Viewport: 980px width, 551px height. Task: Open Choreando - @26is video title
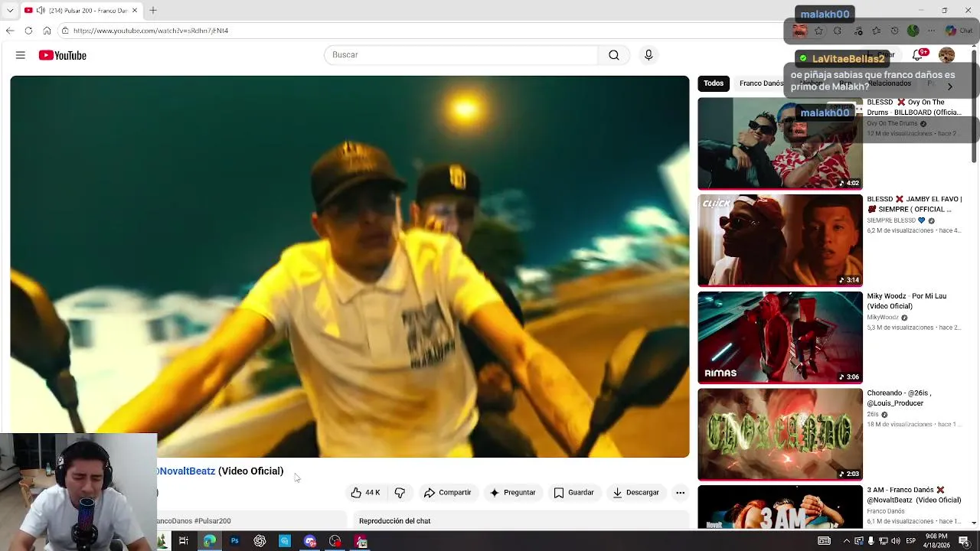coord(900,398)
